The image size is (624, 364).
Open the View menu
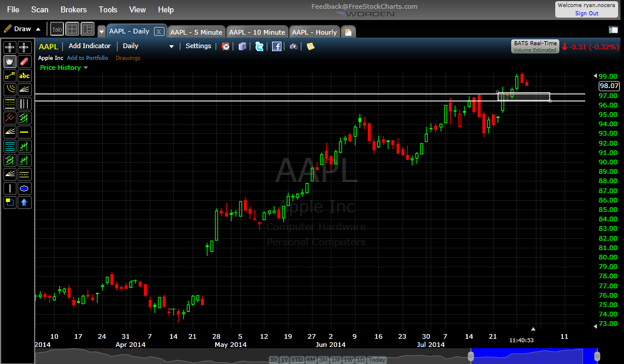click(137, 9)
